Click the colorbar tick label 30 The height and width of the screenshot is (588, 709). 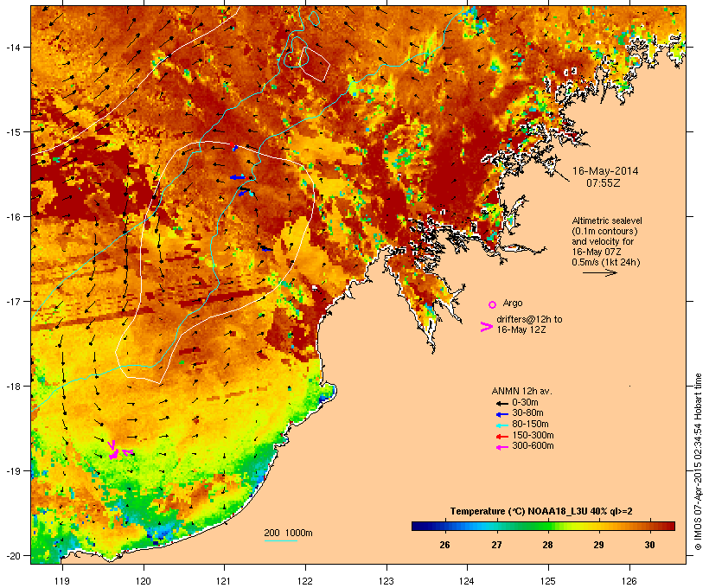649,545
